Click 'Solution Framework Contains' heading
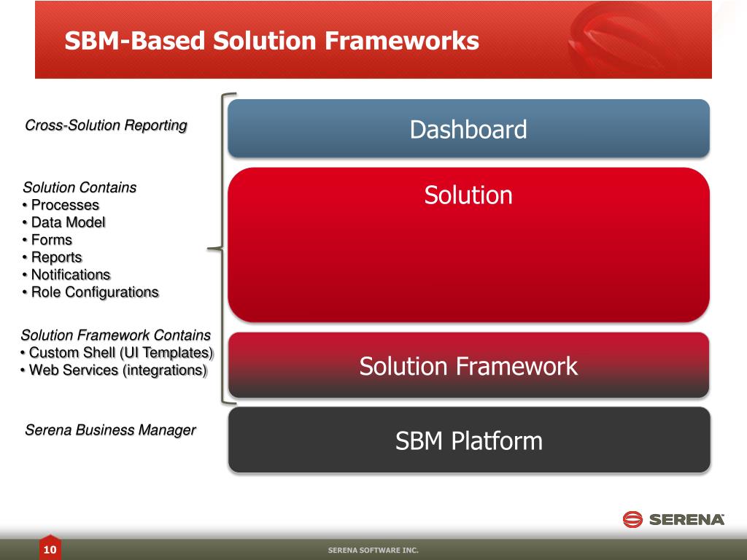The width and height of the screenshot is (747, 560). point(116,335)
